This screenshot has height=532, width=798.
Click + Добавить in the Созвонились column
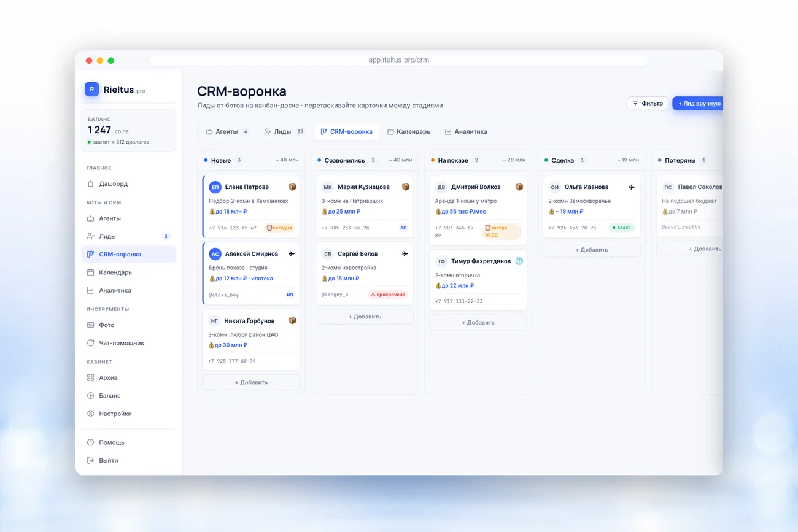(365, 317)
